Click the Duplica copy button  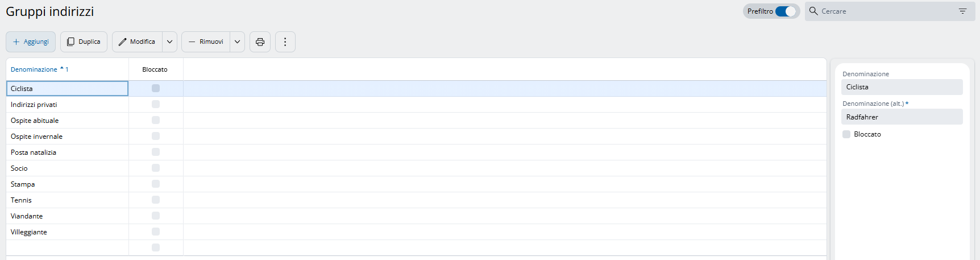coord(84,42)
